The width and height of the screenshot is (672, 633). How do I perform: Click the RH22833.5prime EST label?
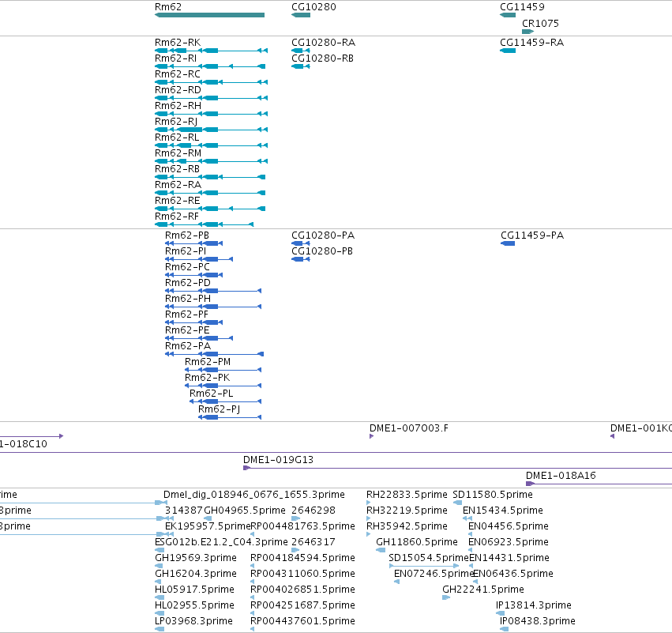coord(407,495)
